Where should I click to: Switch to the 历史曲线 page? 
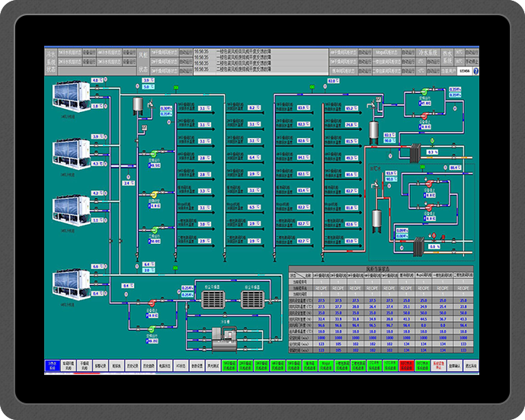(149, 365)
